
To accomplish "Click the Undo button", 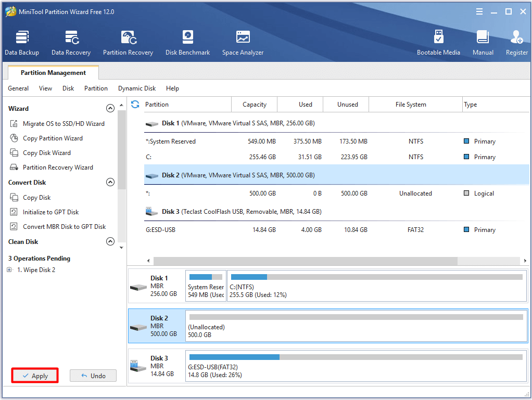I will coord(93,376).
